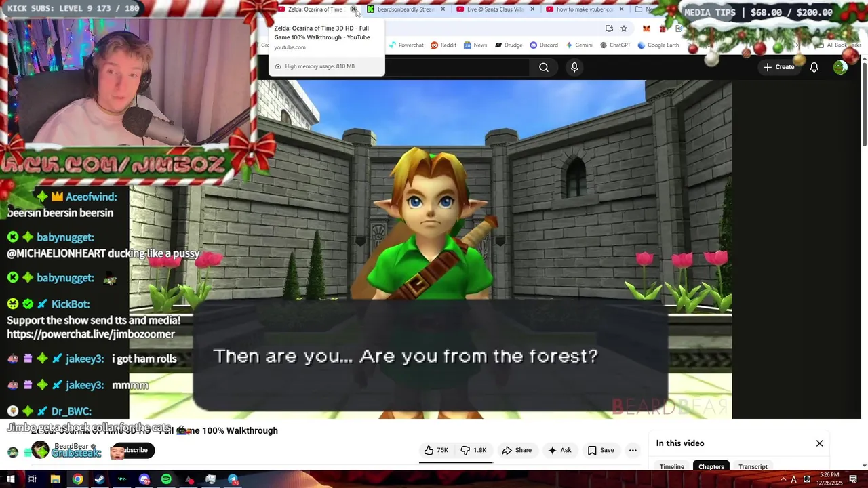Close the Live @ Santa Claus Village tab
Screen dimensions: 868x488
point(532,9)
